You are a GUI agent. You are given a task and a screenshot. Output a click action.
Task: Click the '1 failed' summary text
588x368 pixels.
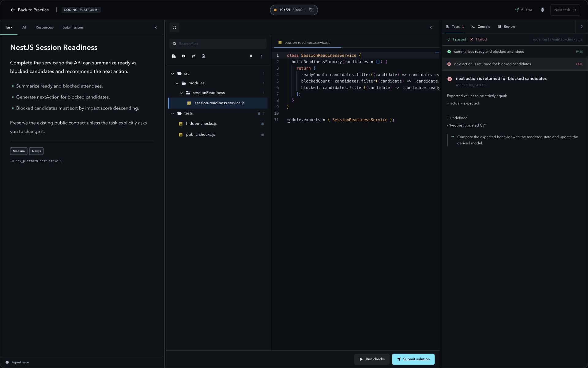click(478, 39)
